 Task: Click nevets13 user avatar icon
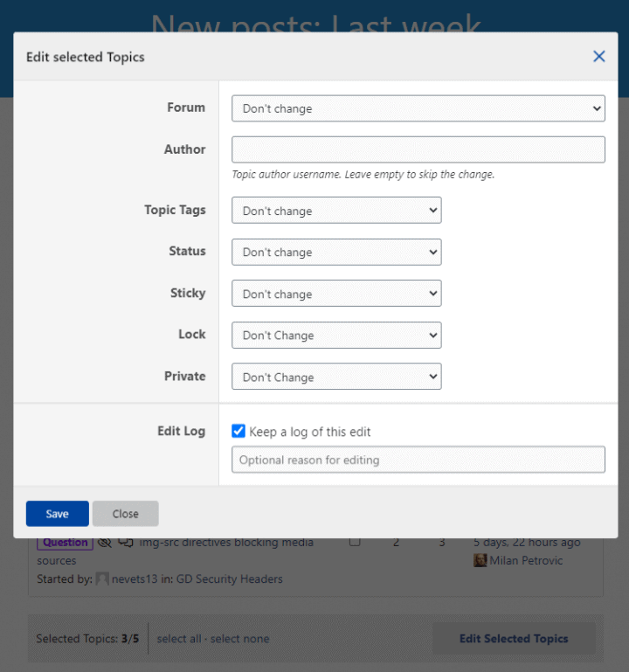pos(102,578)
